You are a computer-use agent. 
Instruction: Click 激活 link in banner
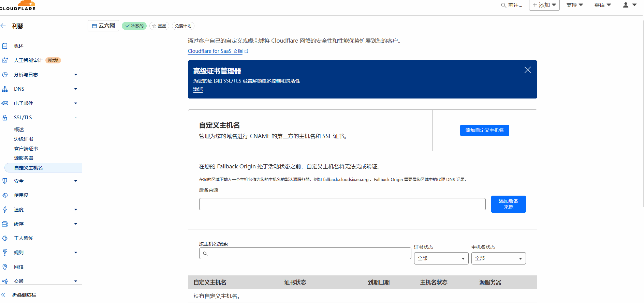[198, 90]
